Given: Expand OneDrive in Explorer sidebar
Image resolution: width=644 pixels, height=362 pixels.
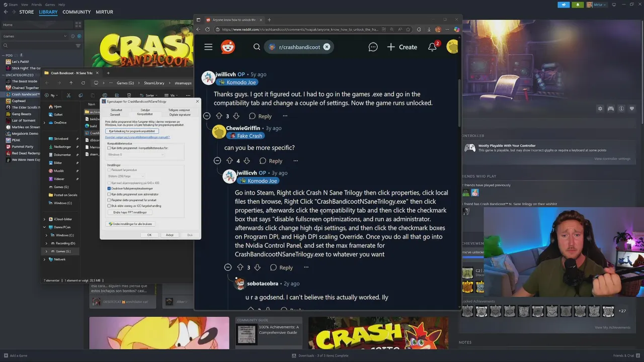Looking at the screenshot, I should 44,123.
